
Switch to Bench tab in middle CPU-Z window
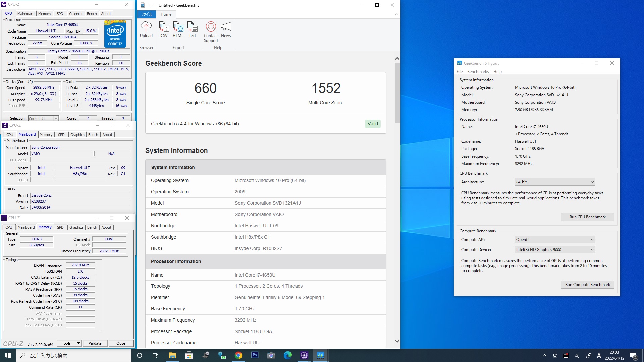pyautogui.click(x=93, y=135)
